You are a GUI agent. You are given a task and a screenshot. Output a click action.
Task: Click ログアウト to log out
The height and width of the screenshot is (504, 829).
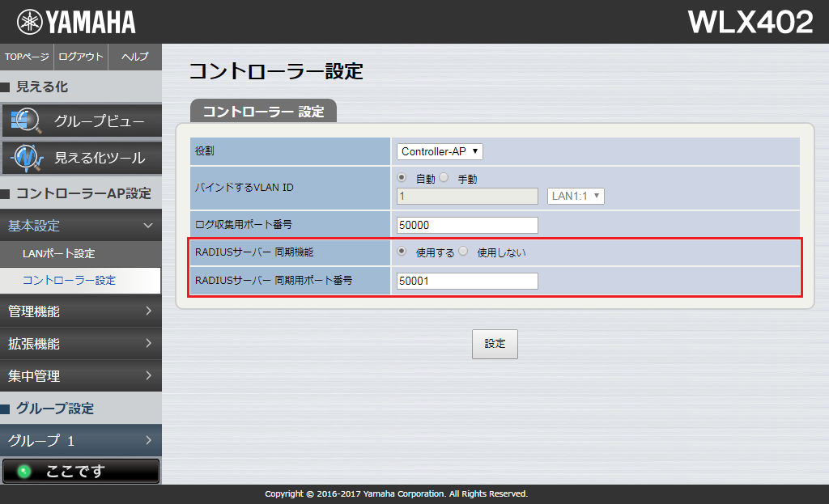click(x=81, y=57)
